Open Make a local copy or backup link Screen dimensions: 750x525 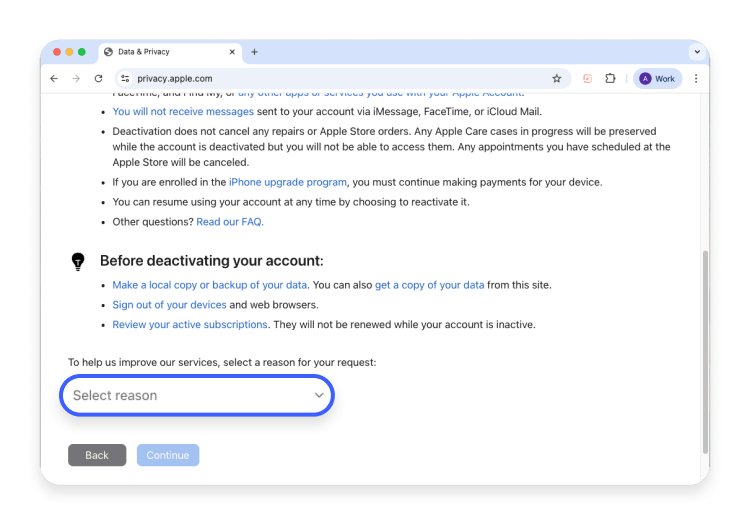point(210,285)
